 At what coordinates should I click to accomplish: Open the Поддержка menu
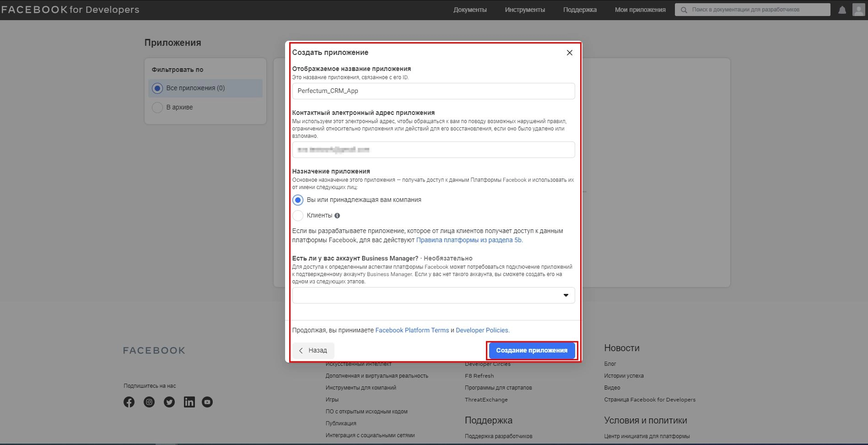580,10
